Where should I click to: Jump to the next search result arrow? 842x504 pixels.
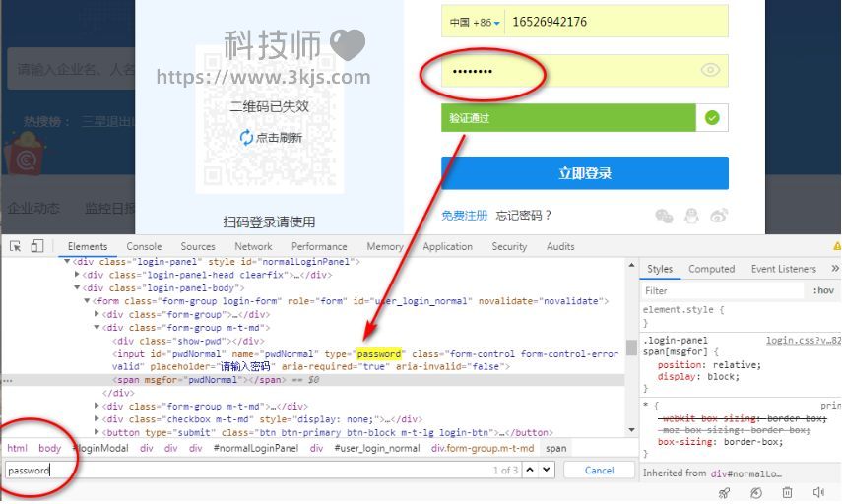point(547,470)
